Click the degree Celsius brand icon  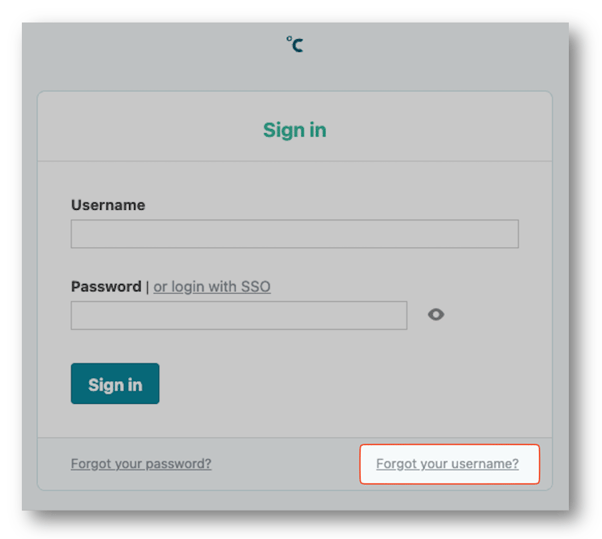294,44
